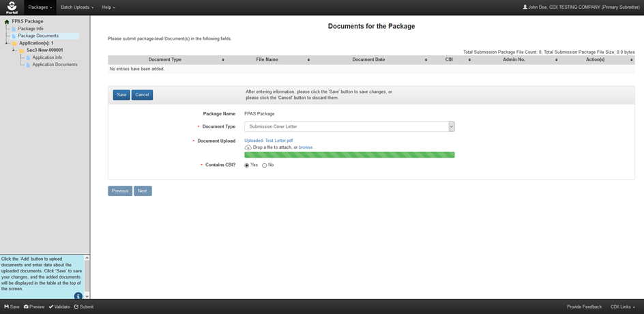Screen dimensions: 644x314
Task: Open the Document Type dropdown
Action: (349, 126)
